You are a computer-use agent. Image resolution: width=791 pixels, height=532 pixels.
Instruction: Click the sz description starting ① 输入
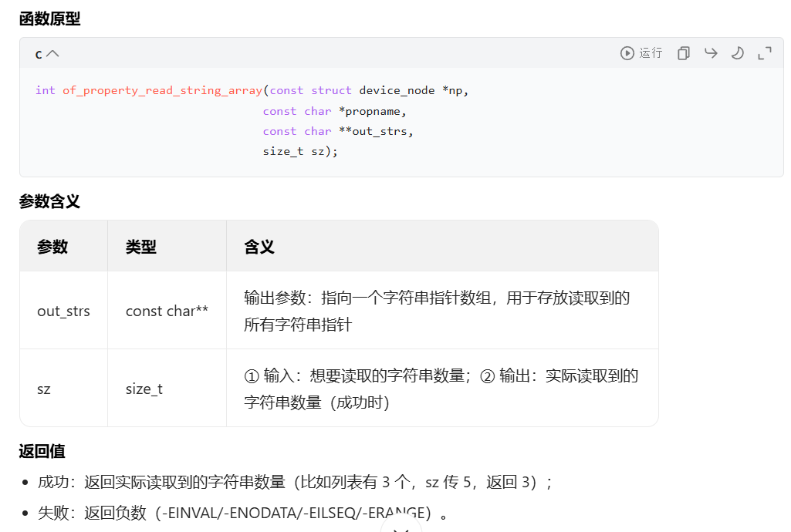[x=441, y=389]
